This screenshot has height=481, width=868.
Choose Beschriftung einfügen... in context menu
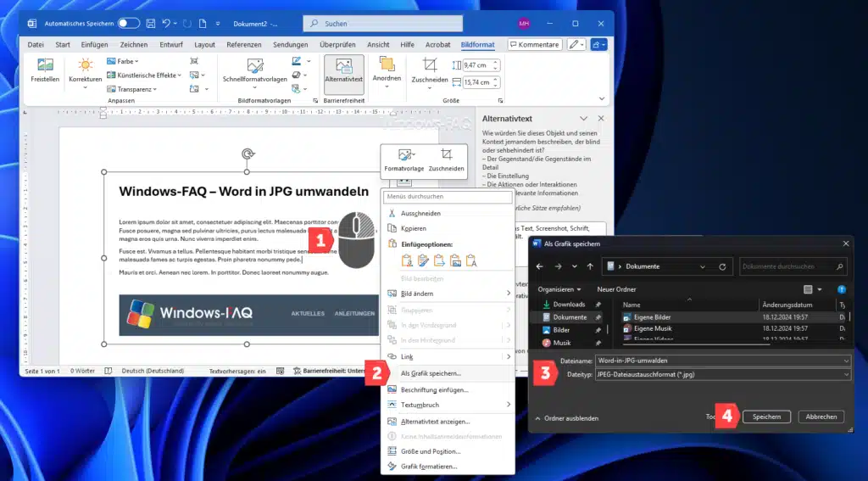[448, 390]
